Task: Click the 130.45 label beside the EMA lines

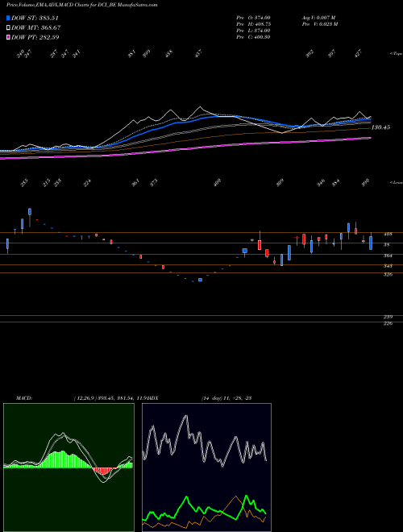Action: tap(380, 127)
